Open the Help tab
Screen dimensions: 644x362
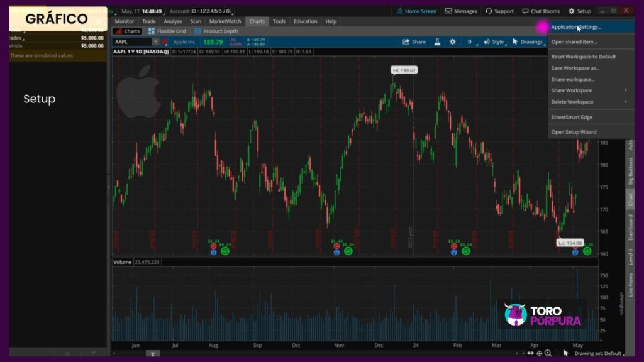(x=331, y=21)
